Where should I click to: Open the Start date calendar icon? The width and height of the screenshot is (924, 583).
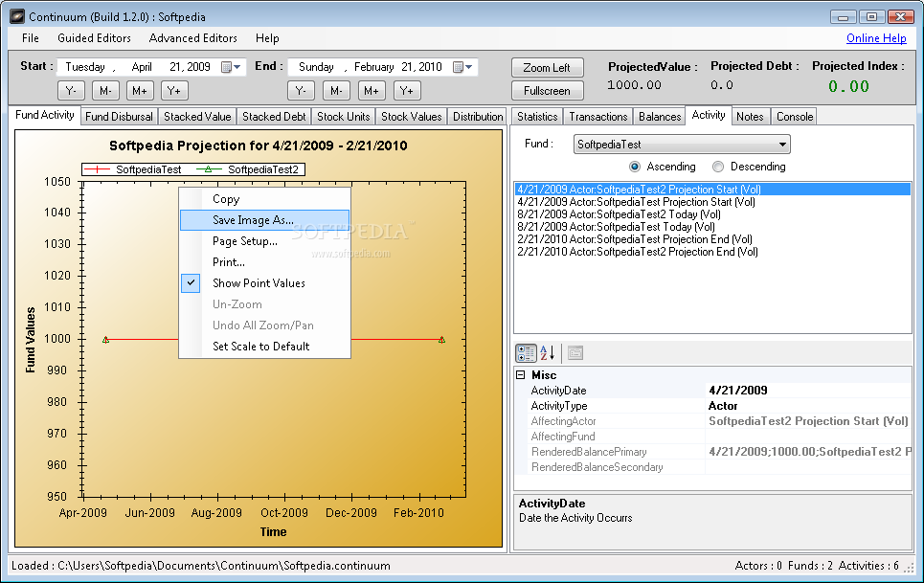click(x=226, y=67)
